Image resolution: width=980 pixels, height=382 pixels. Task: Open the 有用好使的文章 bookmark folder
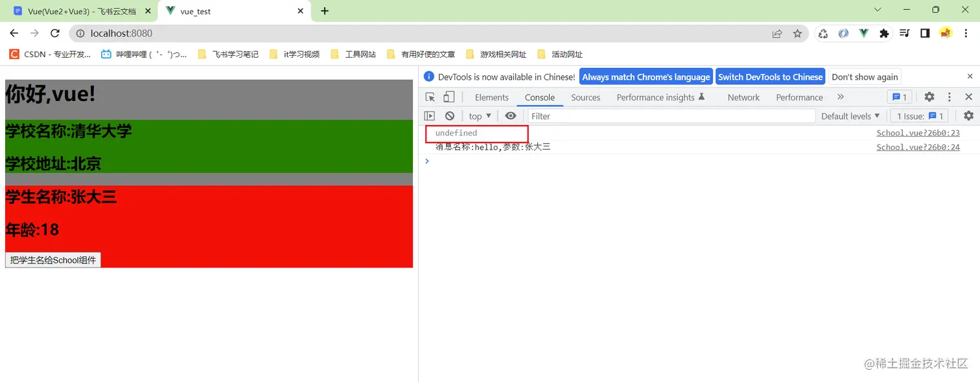point(420,54)
